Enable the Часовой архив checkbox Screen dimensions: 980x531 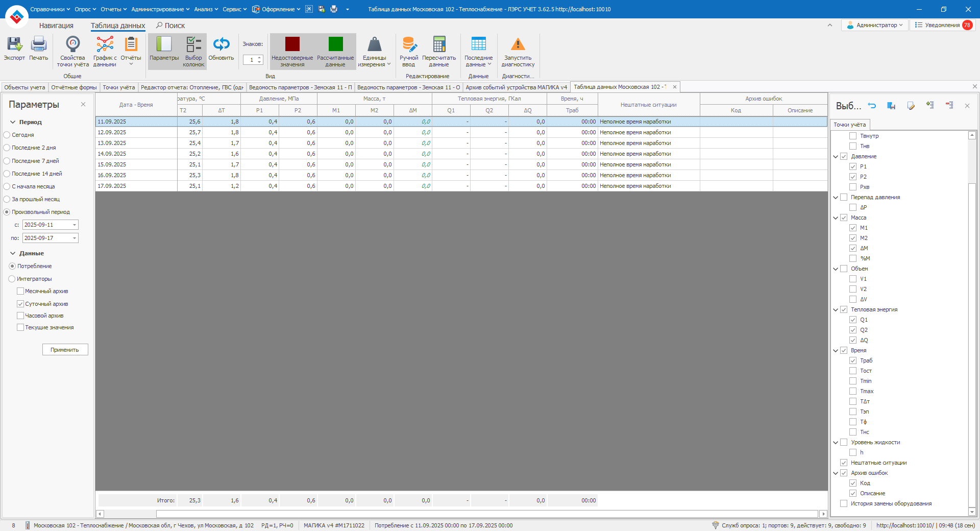20,316
